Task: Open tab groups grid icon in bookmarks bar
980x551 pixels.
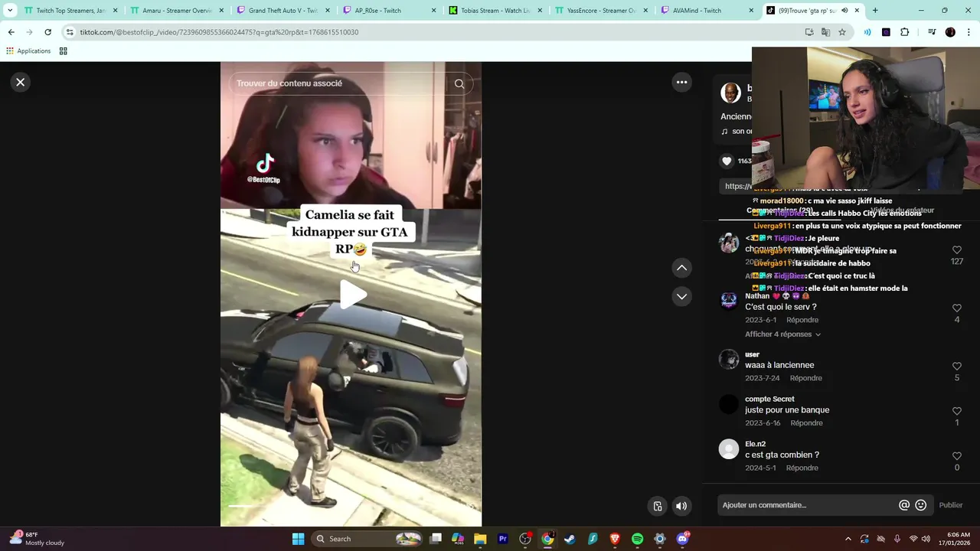Action: pos(64,51)
